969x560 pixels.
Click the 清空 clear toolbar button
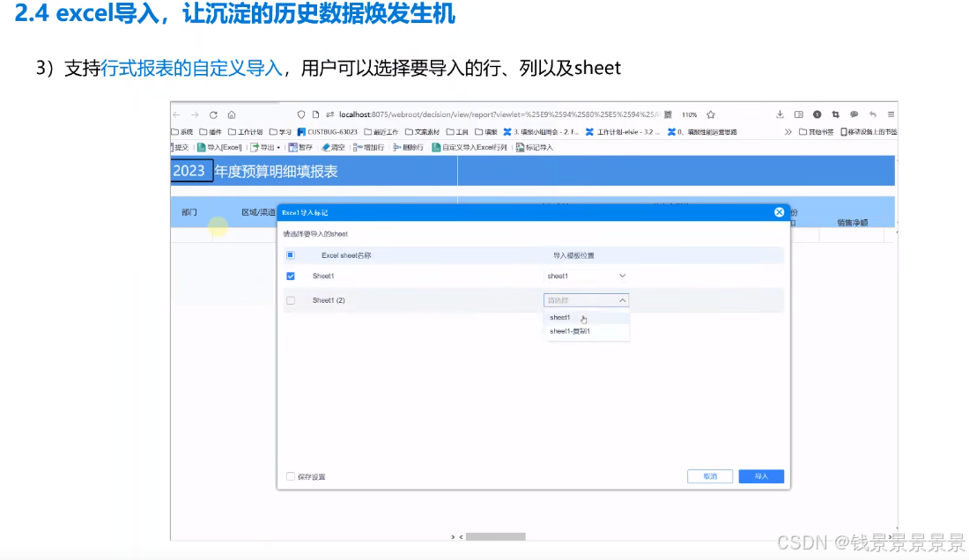(x=334, y=148)
